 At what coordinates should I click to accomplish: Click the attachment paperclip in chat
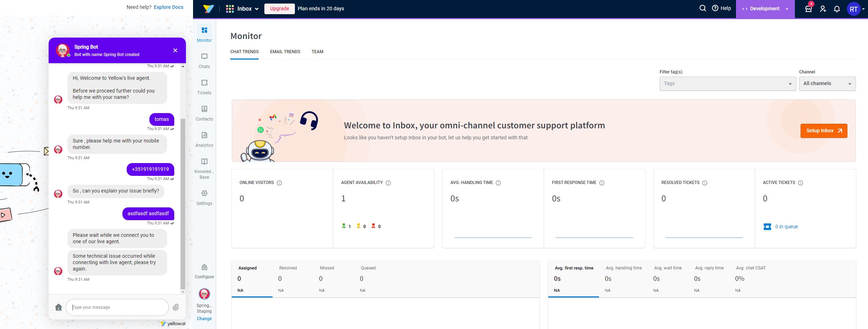[176, 307]
